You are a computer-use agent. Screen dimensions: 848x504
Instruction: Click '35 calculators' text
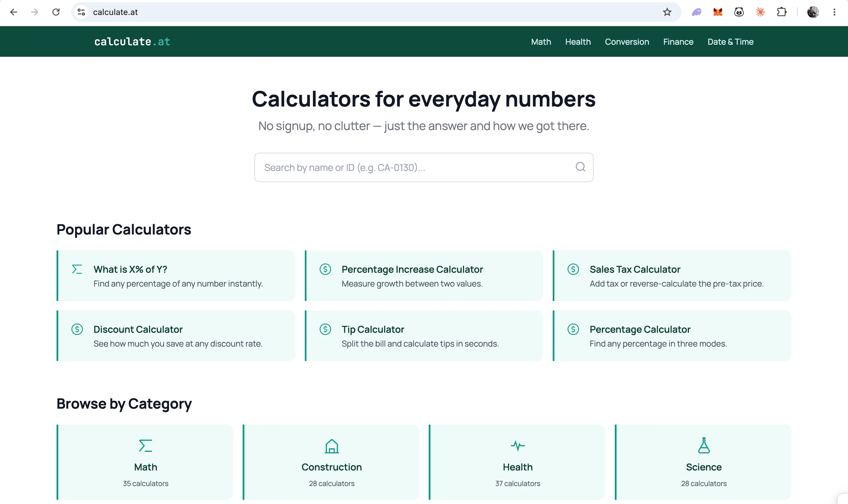[x=145, y=483]
